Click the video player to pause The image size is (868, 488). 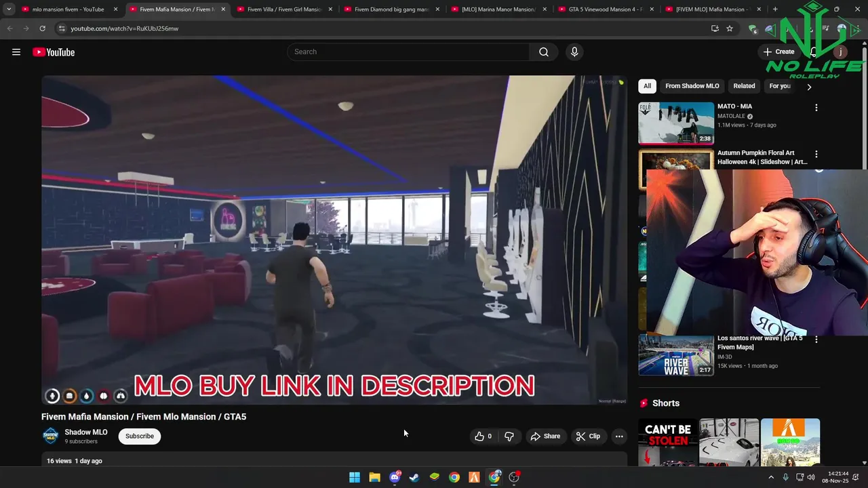tap(334, 240)
